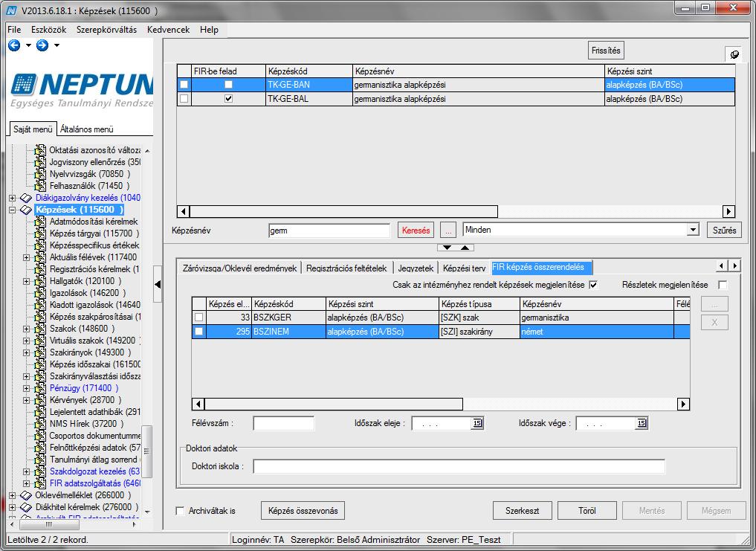The width and height of the screenshot is (756, 551).
Task: Click the Szűrés button
Action: click(x=724, y=231)
